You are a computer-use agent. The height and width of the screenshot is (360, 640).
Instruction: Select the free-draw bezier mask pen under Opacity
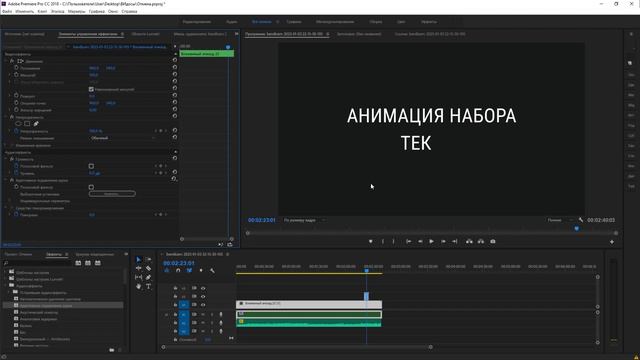click(x=36, y=124)
